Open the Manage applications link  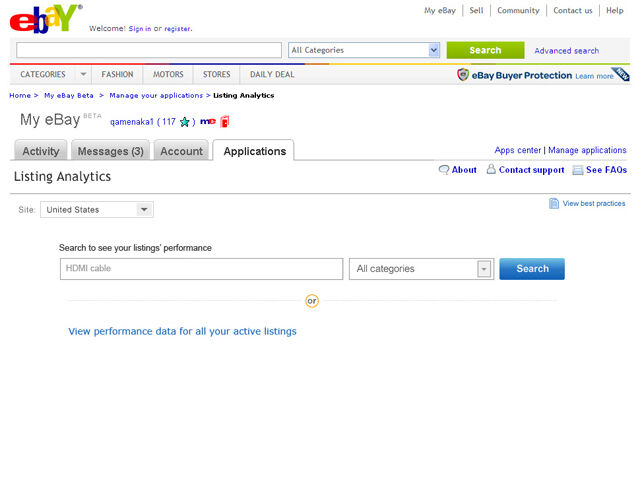[587, 150]
